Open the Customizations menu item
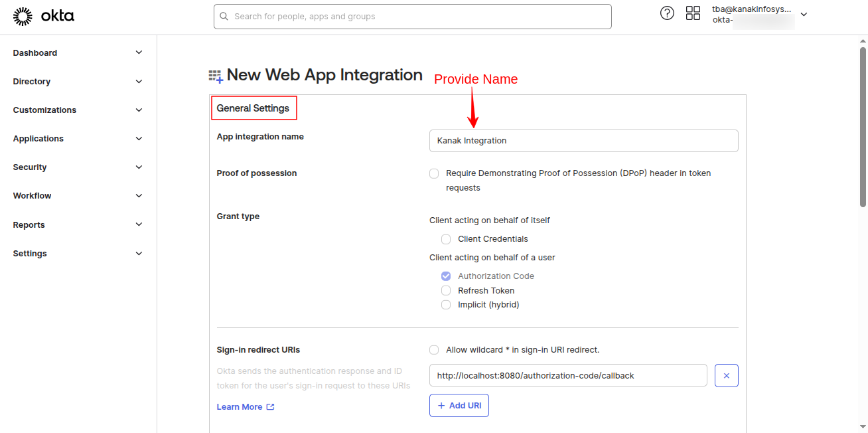This screenshot has width=868, height=433. (44, 110)
